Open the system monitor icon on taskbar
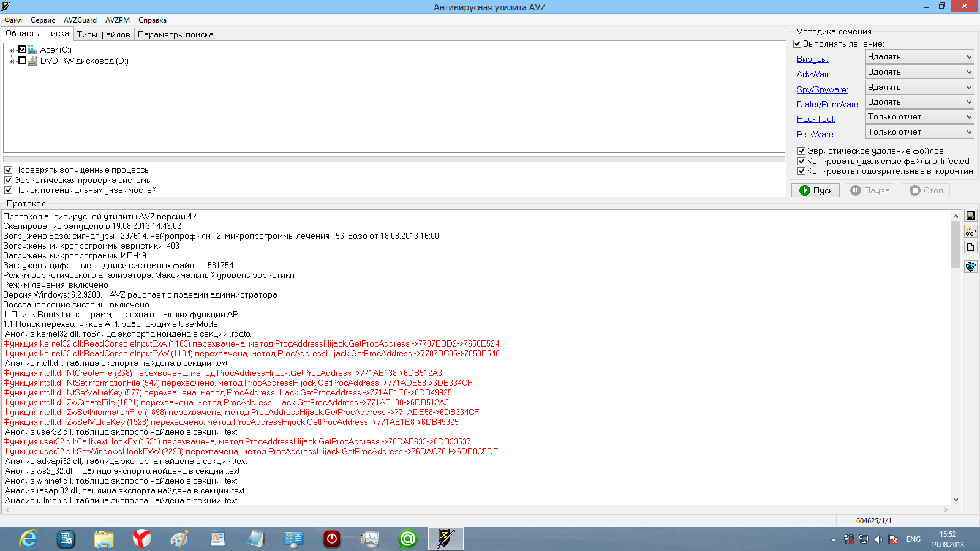The height and width of the screenshot is (551, 980). [370, 539]
